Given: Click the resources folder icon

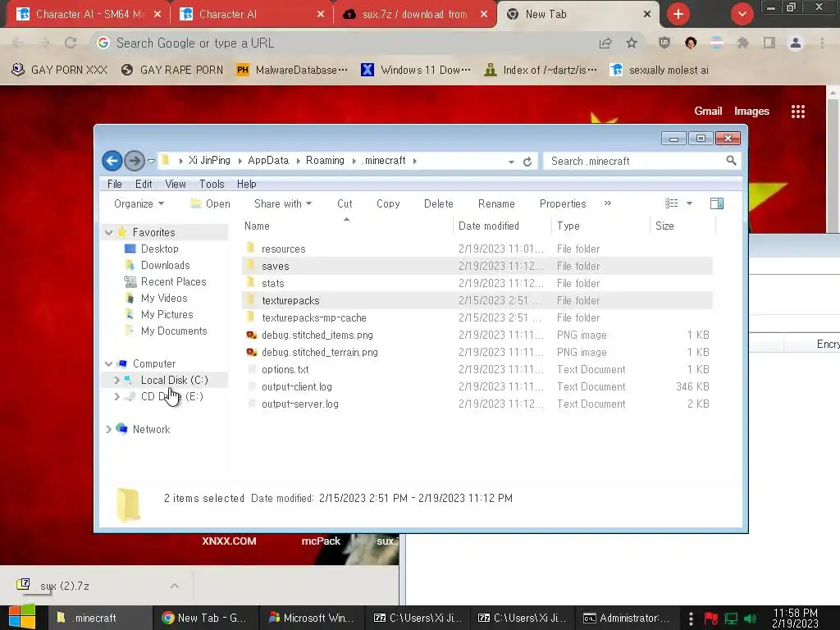Looking at the screenshot, I should 250,248.
